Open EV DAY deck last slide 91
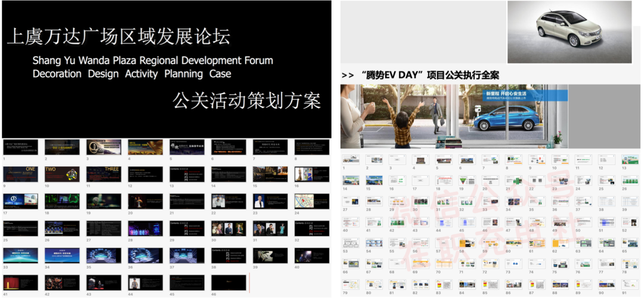Image resolution: width=644 pixels, height=303 pixels. point(630,284)
